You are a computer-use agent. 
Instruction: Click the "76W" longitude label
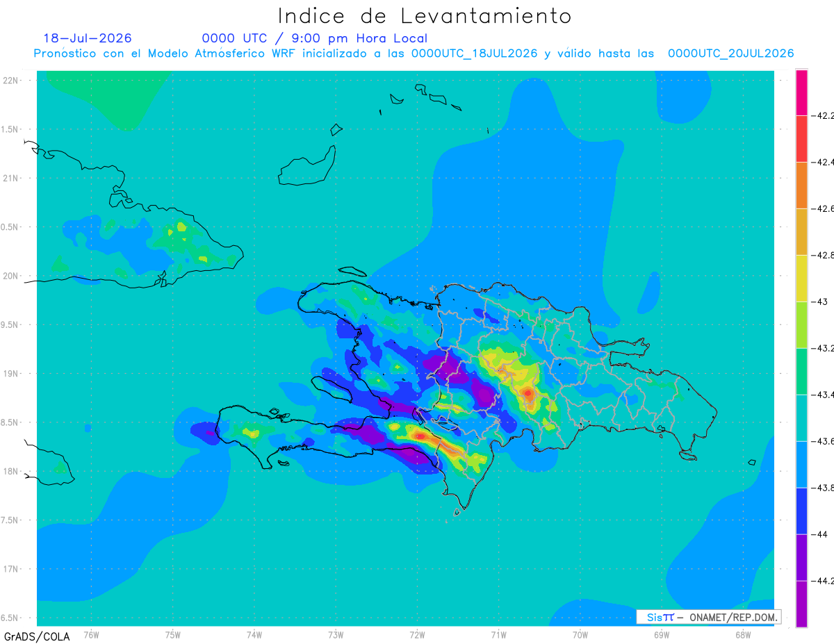click(x=91, y=634)
